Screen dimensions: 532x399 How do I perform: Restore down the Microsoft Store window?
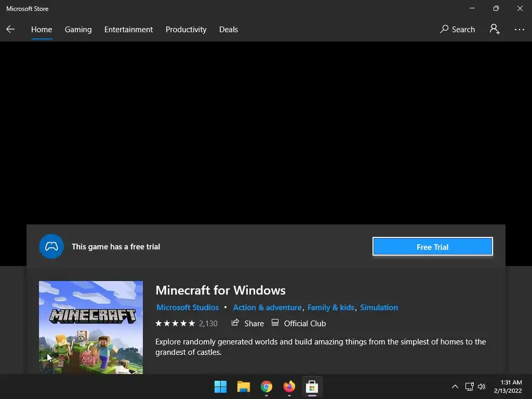[x=496, y=8]
